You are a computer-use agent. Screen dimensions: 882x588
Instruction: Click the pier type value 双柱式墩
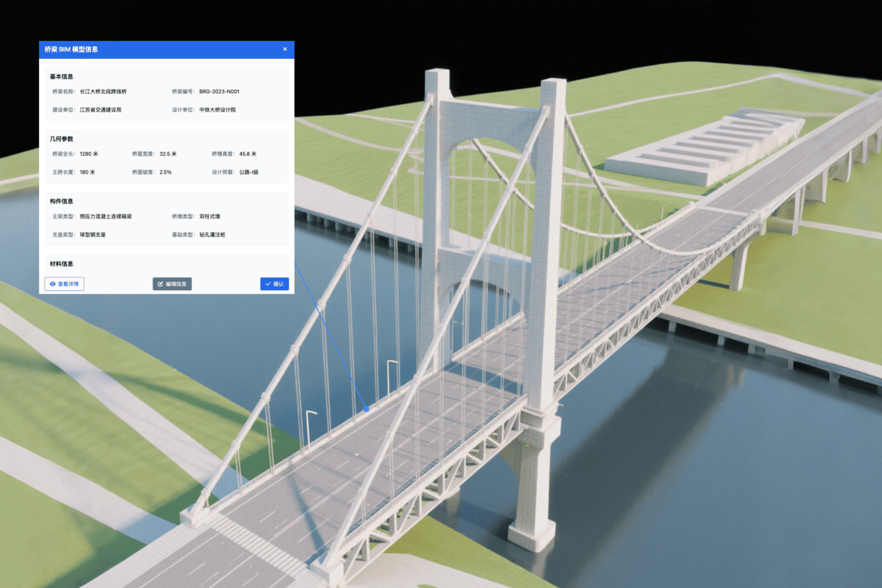pyautogui.click(x=209, y=217)
